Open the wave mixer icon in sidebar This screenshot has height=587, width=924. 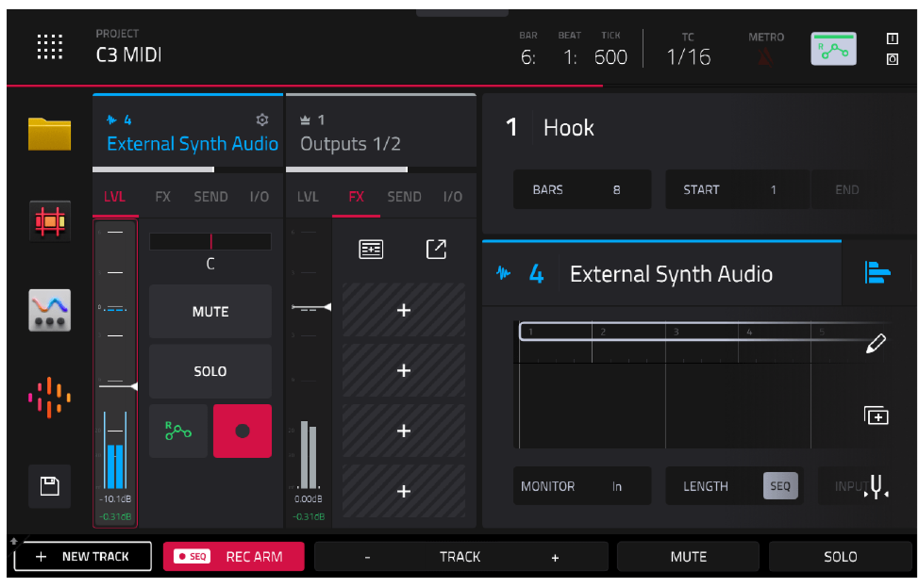point(50,310)
